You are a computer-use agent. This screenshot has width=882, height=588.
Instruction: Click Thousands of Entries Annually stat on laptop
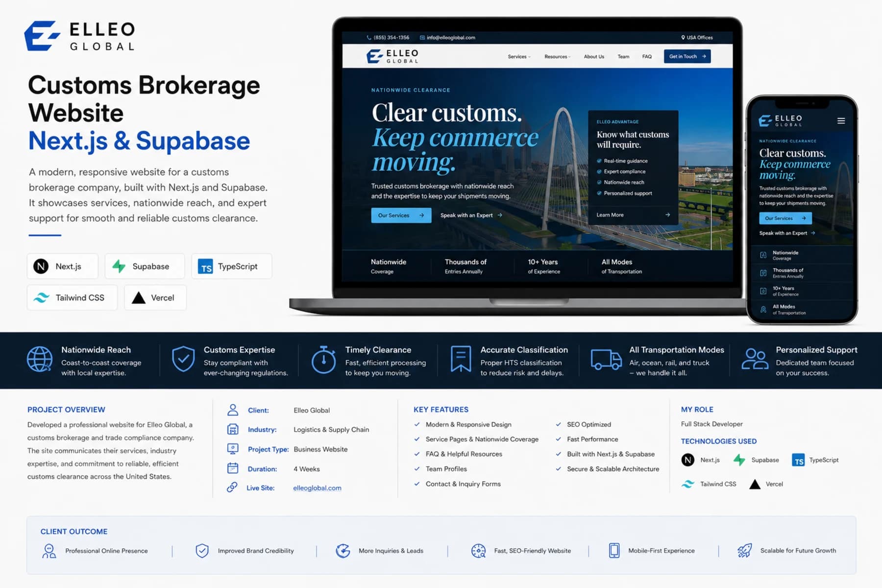pos(465,266)
